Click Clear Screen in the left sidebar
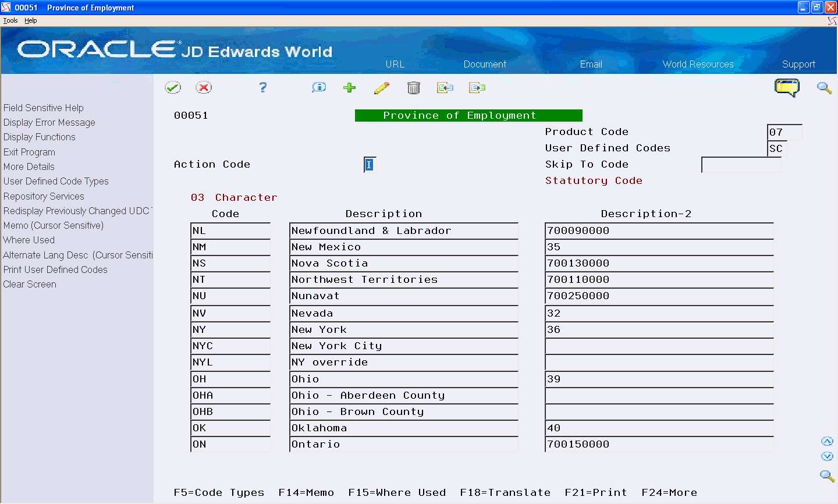Image resolution: width=838 pixels, height=504 pixels. [x=29, y=284]
